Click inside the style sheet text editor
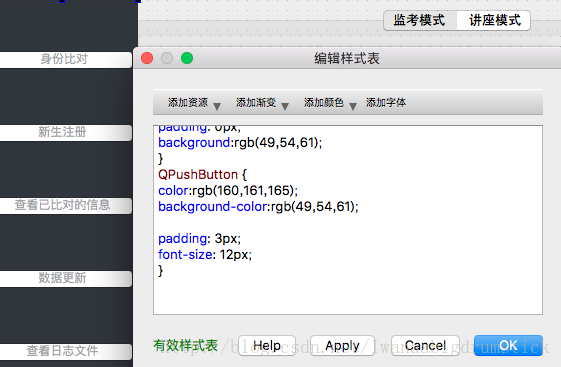The width and height of the screenshot is (561, 367). point(348,220)
